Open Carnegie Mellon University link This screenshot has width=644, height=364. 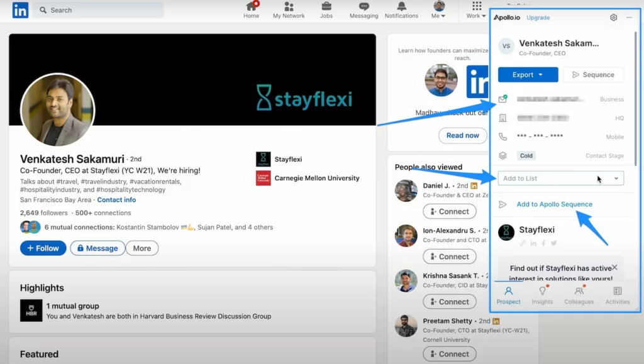pyautogui.click(x=317, y=178)
